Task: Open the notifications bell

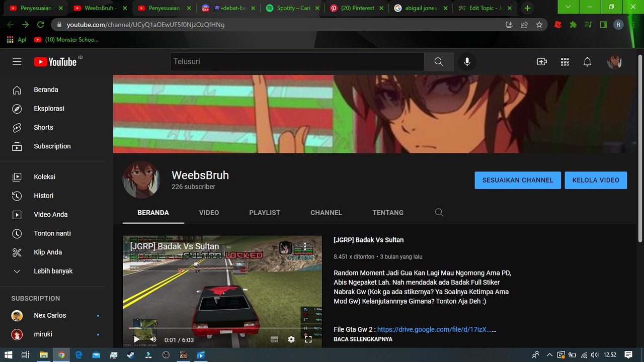Action: (587, 62)
